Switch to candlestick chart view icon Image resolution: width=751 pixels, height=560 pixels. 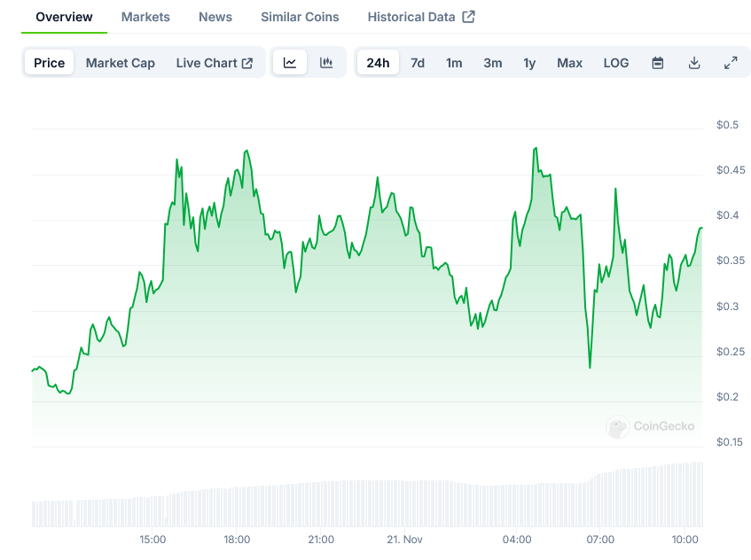[326, 63]
